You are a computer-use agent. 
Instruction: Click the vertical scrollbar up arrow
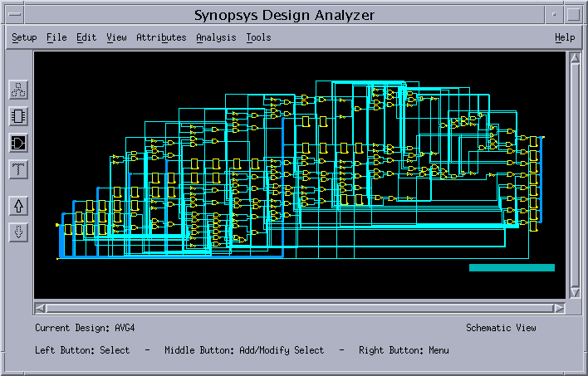point(575,56)
